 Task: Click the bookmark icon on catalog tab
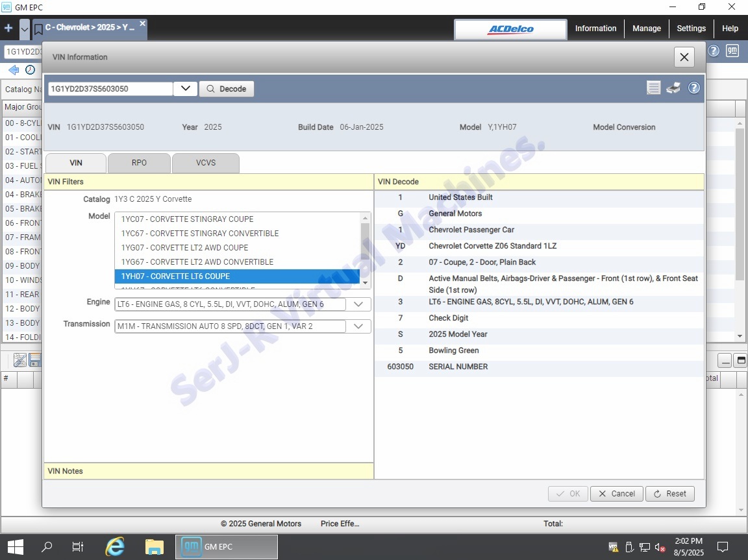click(x=38, y=30)
